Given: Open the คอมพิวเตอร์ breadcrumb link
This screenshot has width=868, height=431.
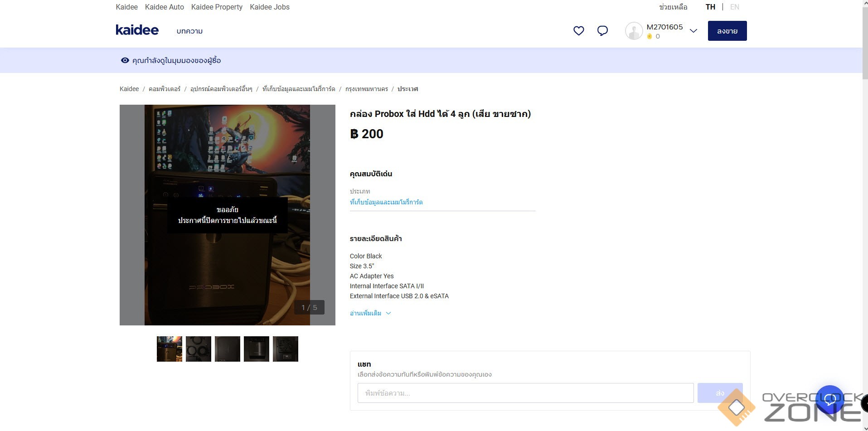Looking at the screenshot, I should pyautogui.click(x=165, y=89).
